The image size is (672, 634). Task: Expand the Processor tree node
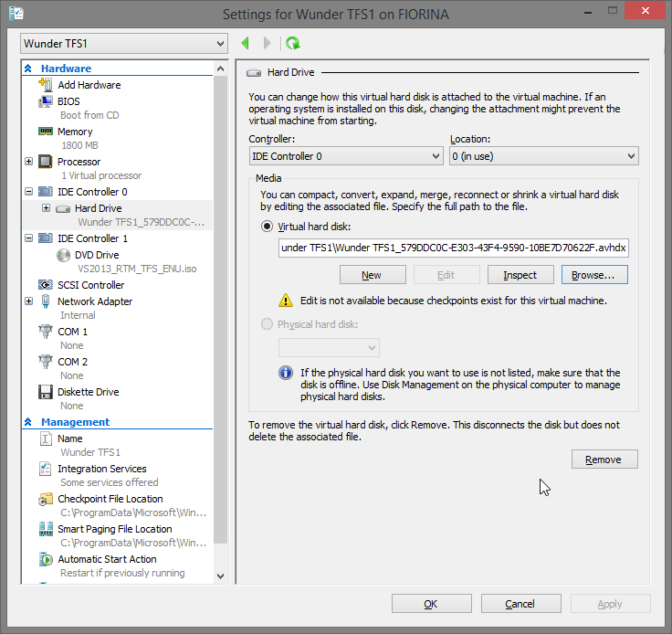(x=28, y=162)
